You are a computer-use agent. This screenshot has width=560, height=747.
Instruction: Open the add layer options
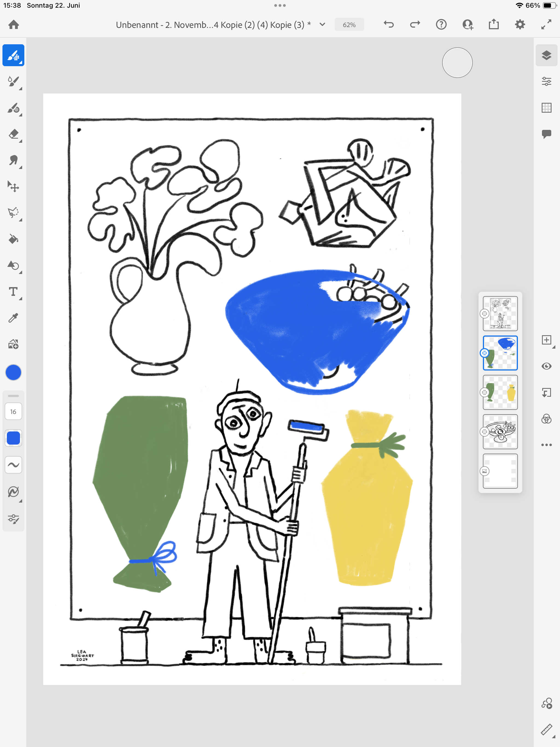(546, 340)
